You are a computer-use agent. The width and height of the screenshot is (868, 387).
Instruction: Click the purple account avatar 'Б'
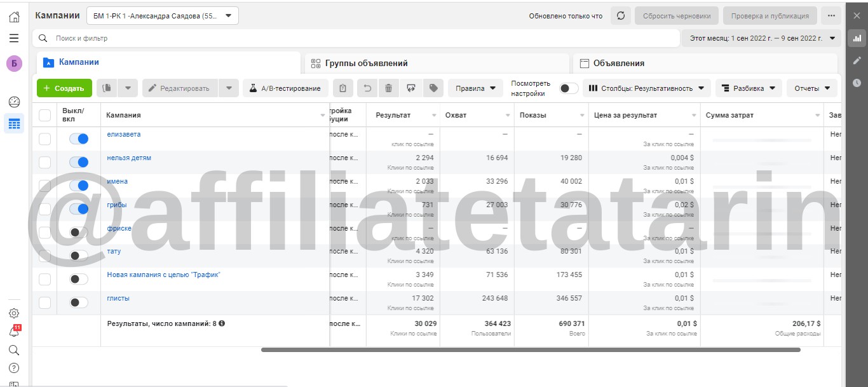tap(14, 64)
